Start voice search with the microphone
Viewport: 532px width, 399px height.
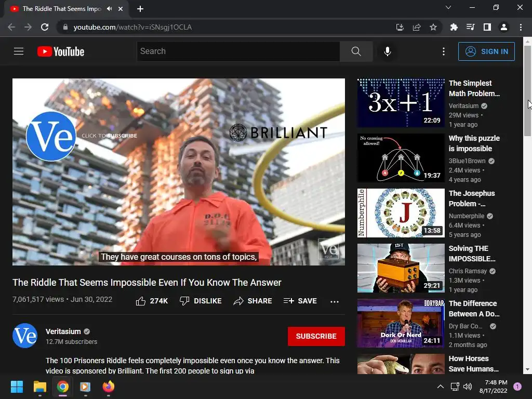tap(388, 51)
